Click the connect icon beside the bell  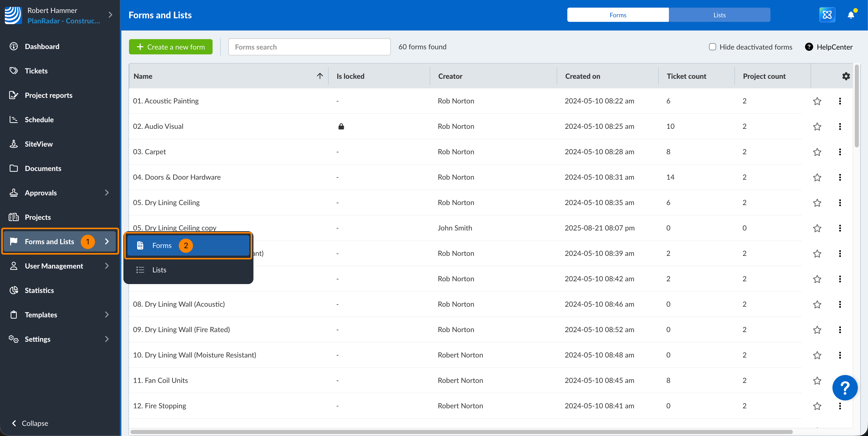click(x=827, y=15)
